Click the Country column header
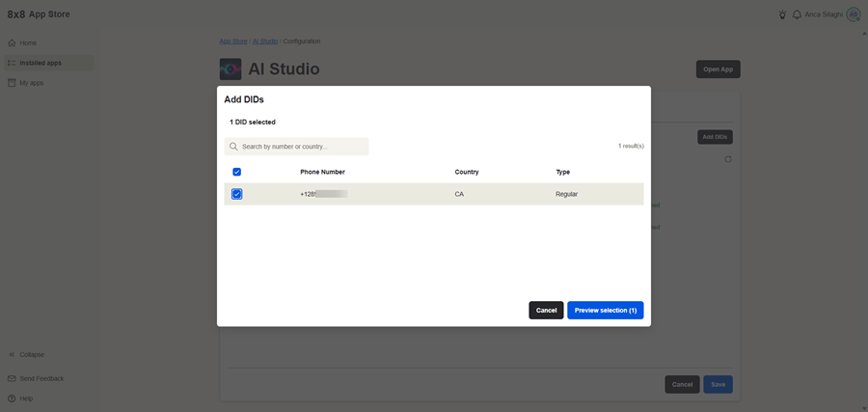The width and height of the screenshot is (868, 412). pyautogui.click(x=467, y=172)
